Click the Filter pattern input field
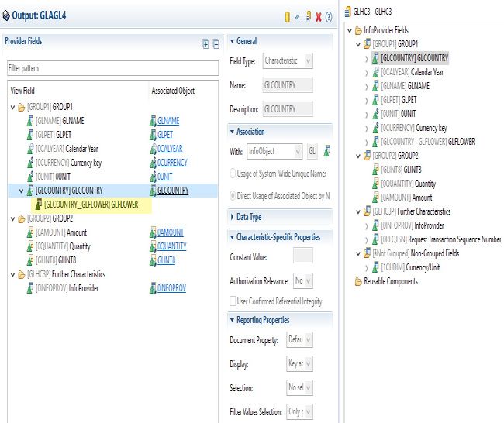504x423 pixels. point(112,68)
